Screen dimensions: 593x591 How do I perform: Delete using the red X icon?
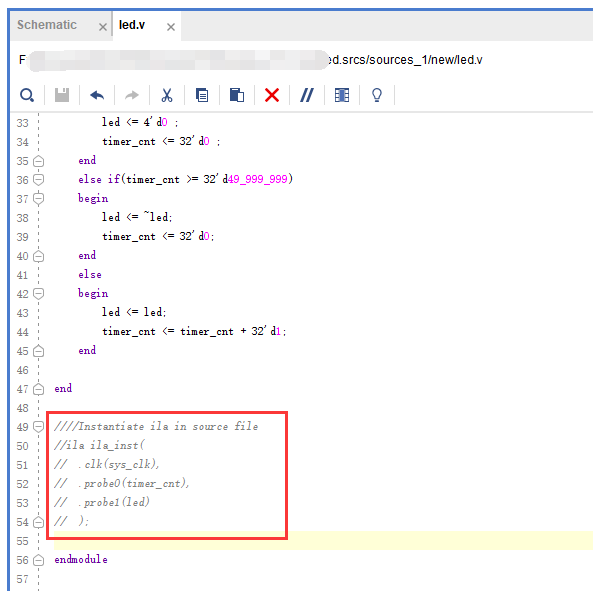point(272,95)
